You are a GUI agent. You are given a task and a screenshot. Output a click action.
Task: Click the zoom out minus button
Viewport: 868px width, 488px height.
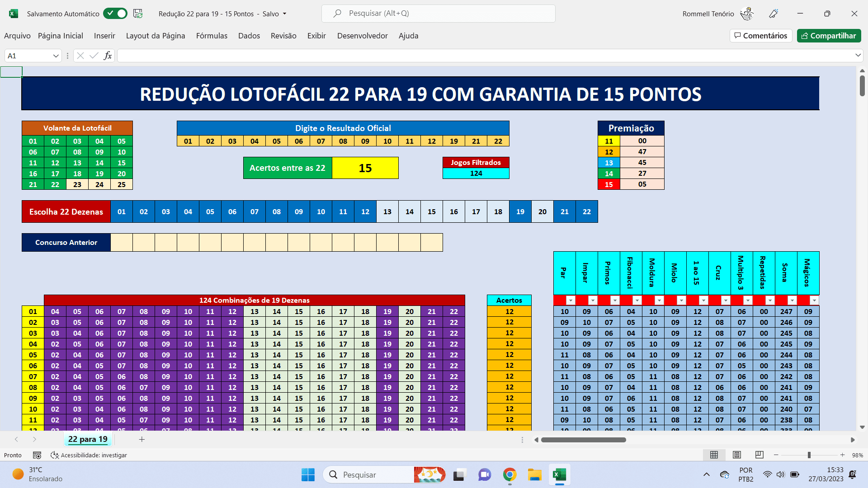click(x=776, y=455)
